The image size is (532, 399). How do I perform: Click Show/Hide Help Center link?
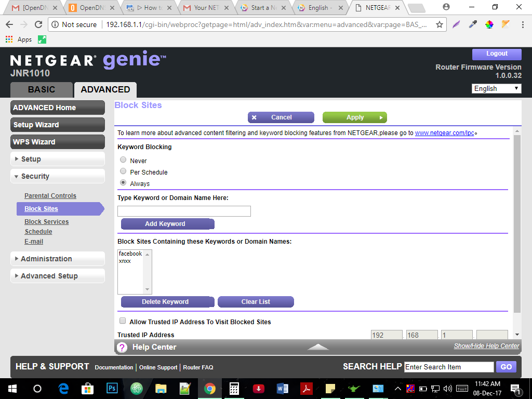click(486, 345)
